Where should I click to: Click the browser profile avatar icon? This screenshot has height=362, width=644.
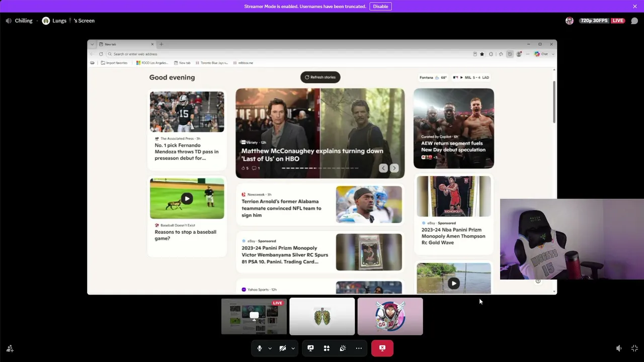(x=519, y=54)
